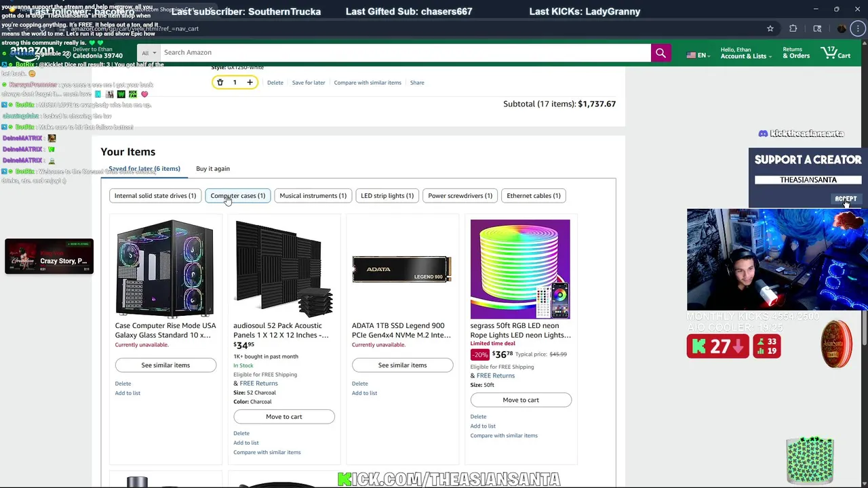Screen dimensions: 868x488
Task: Delete ADATA SSD saved item
Action: 359,384
